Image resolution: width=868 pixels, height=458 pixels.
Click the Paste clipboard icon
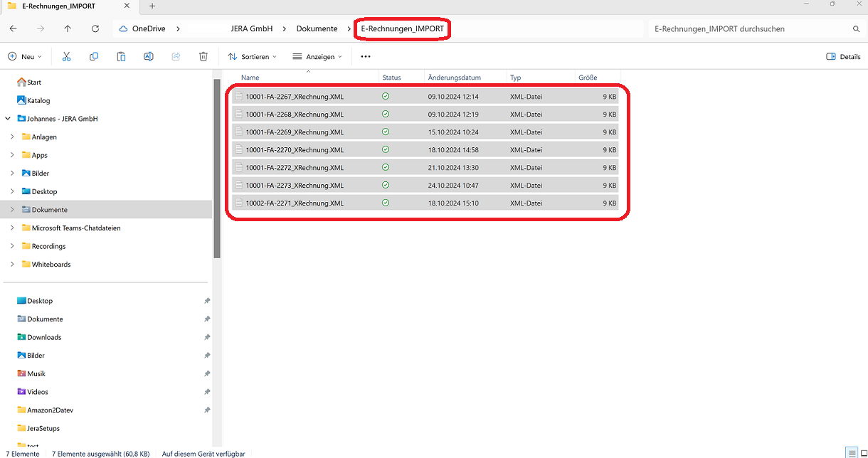click(121, 57)
